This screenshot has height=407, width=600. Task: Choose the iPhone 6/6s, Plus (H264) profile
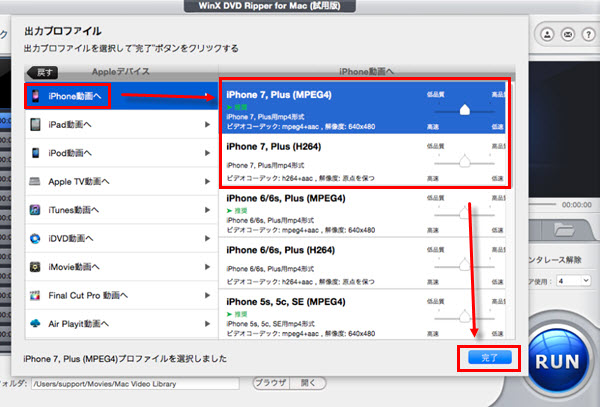point(364,263)
